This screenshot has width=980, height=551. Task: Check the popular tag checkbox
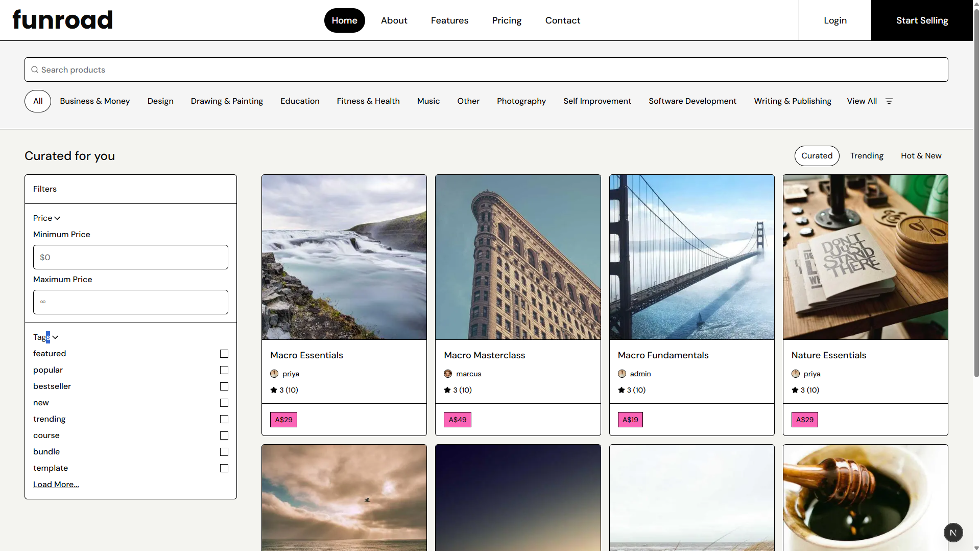[224, 370]
